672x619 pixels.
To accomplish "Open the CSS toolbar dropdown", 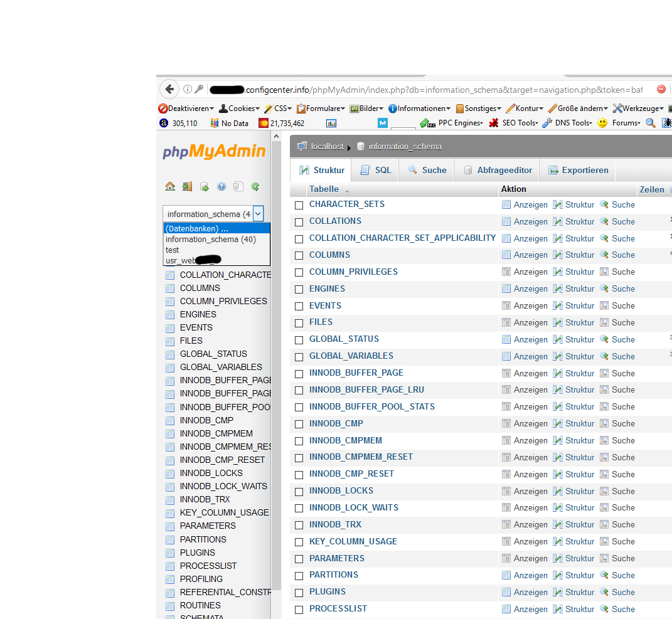I will click(x=278, y=108).
